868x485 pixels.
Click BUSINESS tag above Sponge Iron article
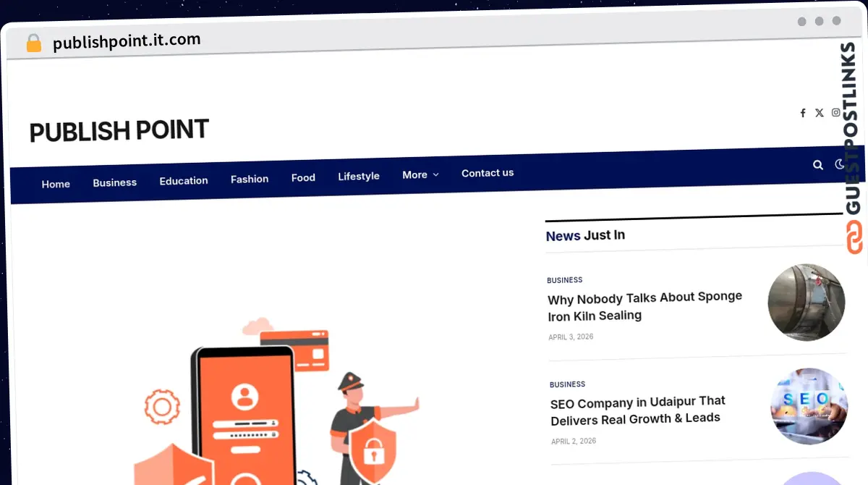[565, 280]
